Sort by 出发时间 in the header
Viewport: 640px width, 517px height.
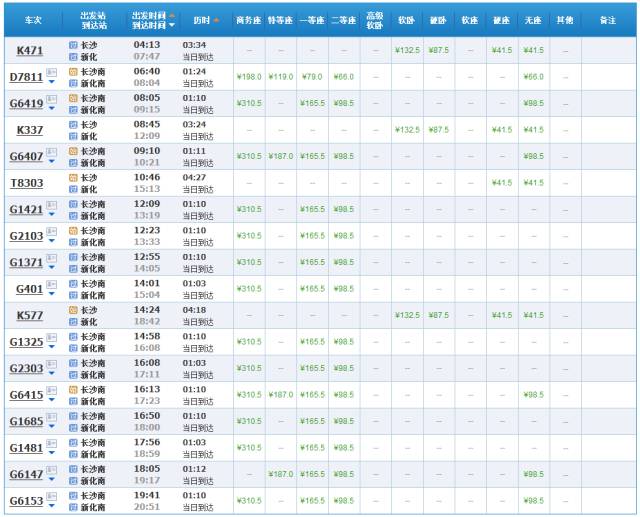pyautogui.click(x=153, y=16)
